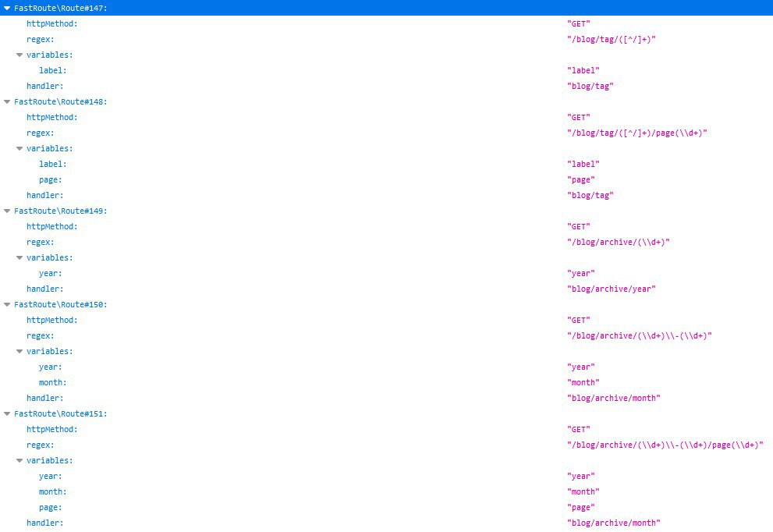Image resolution: width=773 pixels, height=532 pixels.
Task: Select month key under Route#150 variables
Action: [53, 382]
